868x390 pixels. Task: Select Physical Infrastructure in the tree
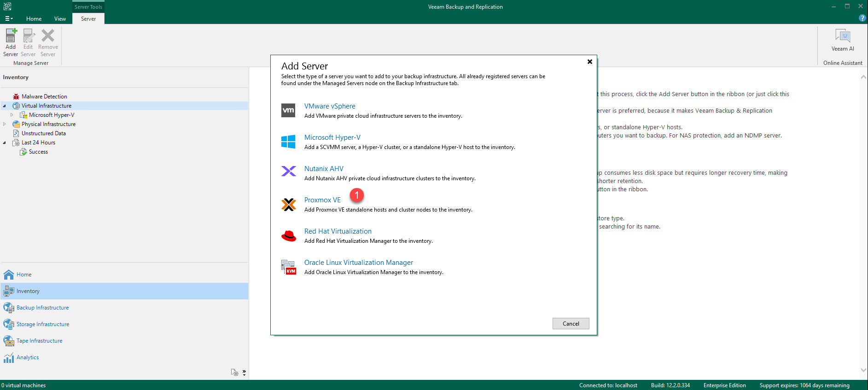tap(48, 124)
